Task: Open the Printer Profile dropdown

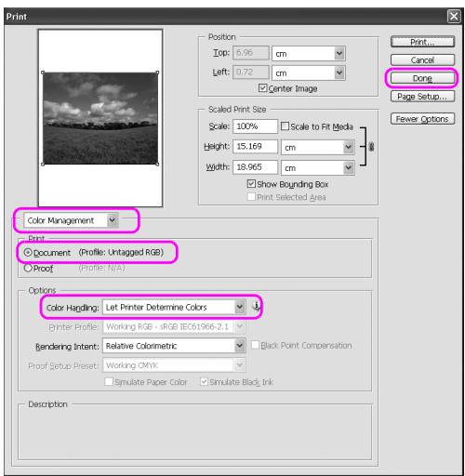Action: pos(174,326)
